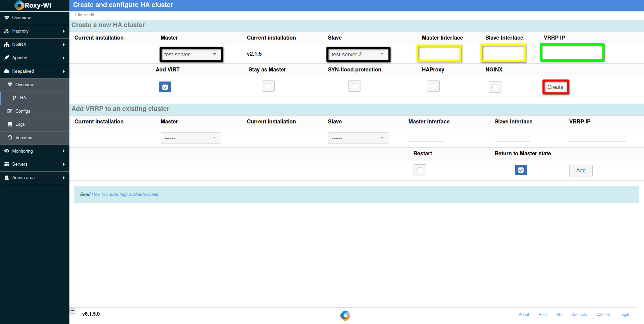Open the HA item under Keepalived

[x=23, y=98]
